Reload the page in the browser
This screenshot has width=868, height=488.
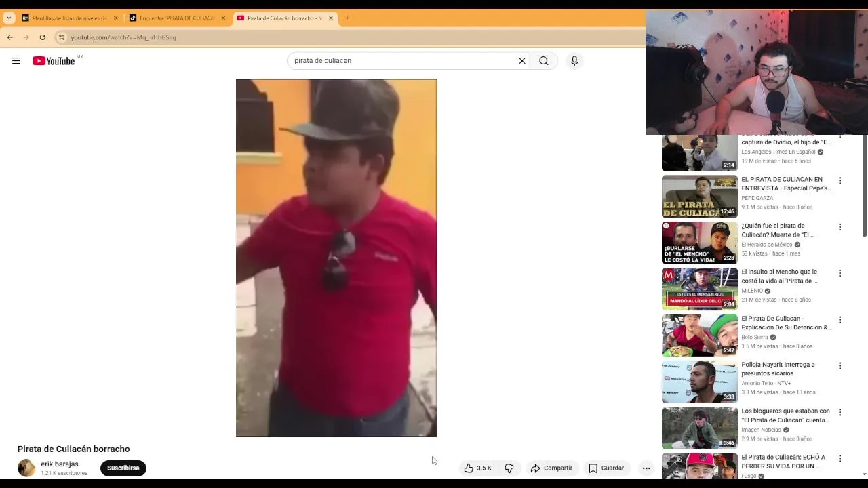pos(43,37)
